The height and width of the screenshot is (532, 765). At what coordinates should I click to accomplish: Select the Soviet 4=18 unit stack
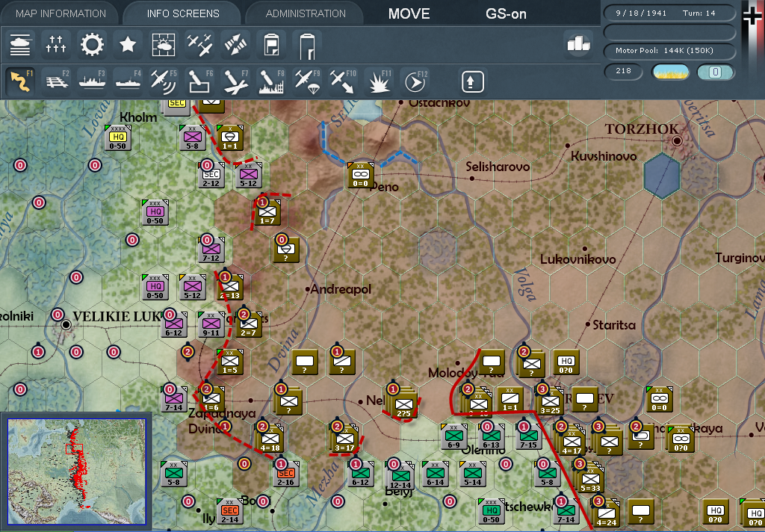coord(270,439)
